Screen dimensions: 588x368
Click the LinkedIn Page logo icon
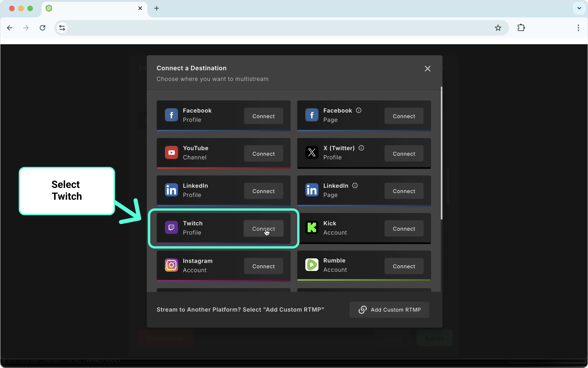pyautogui.click(x=312, y=190)
